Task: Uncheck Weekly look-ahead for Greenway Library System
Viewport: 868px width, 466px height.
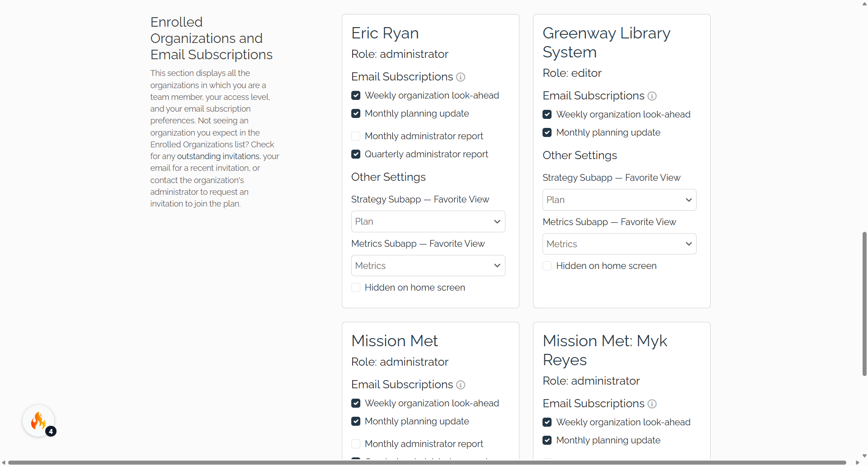Action: click(x=547, y=114)
